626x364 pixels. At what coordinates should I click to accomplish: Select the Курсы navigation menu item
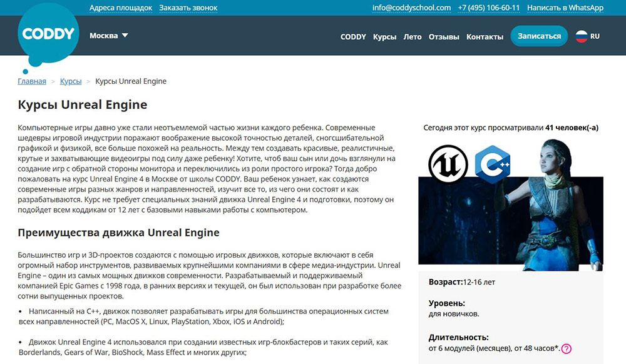[384, 36]
